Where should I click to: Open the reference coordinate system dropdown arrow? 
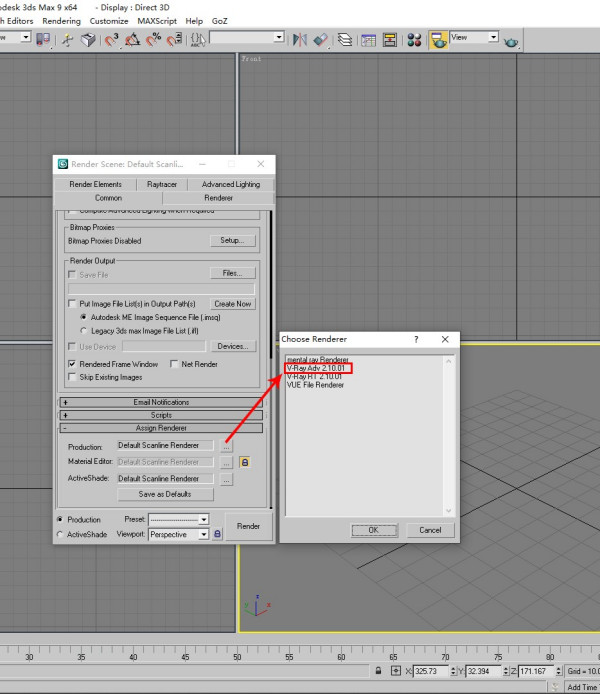(26, 37)
